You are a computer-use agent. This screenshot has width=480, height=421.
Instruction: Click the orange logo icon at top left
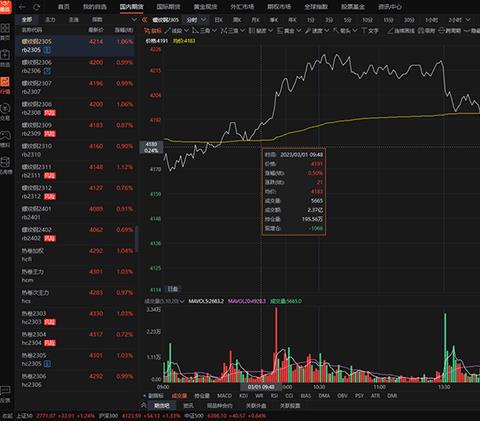pyautogui.click(x=5, y=7)
